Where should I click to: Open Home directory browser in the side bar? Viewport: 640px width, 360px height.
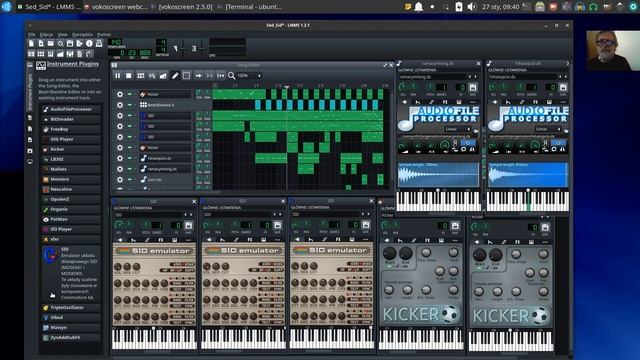click(x=30, y=151)
